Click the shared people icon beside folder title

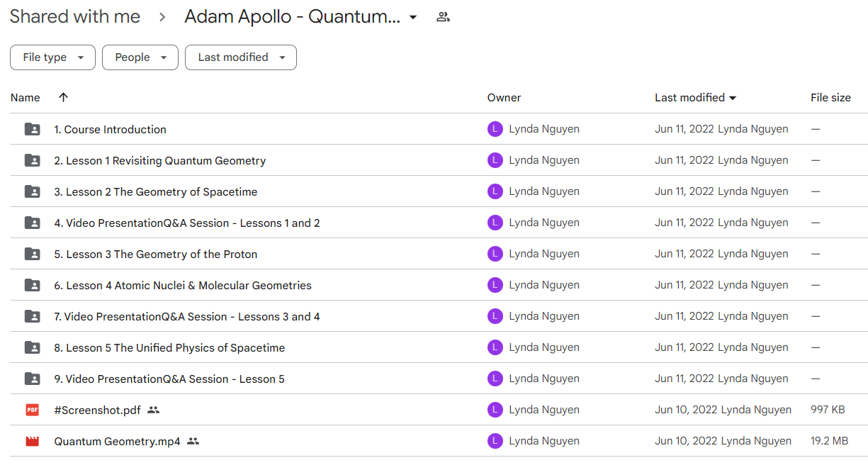tap(443, 17)
